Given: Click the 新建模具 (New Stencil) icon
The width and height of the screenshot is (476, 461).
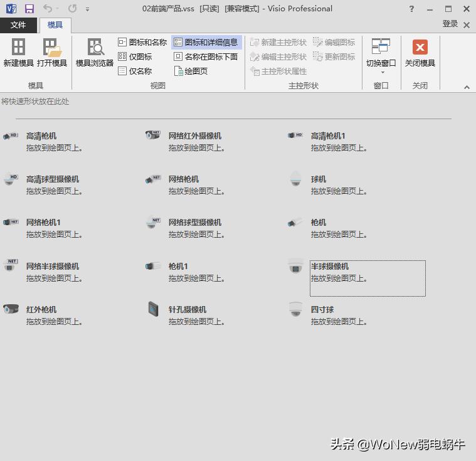Looking at the screenshot, I should click(x=18, y=47).
